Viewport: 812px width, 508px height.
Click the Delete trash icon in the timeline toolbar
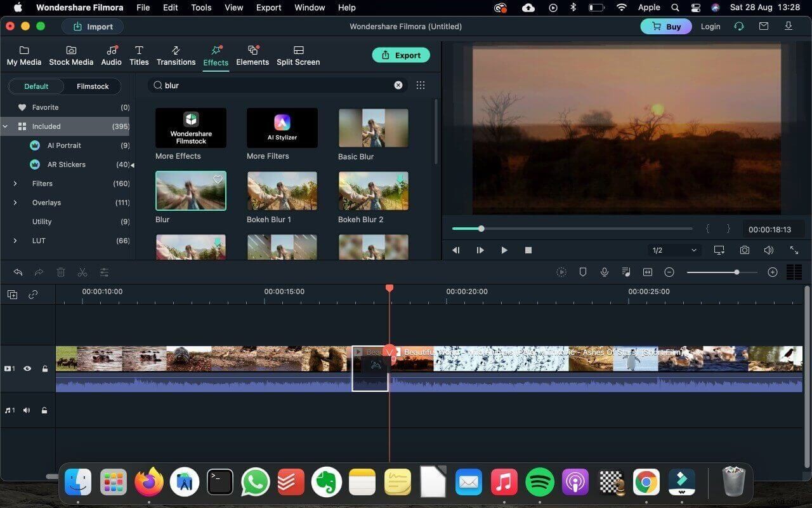pyautogui.click(x=60, y=272)
